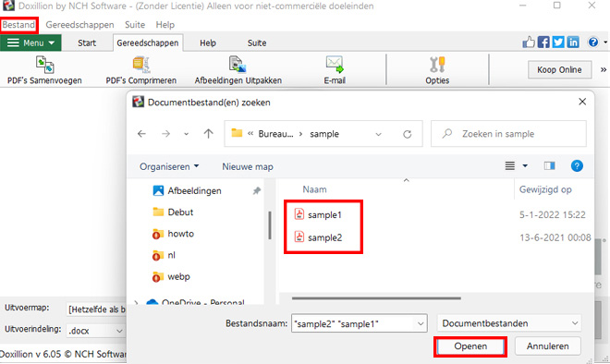Click the Twitter share icon
Image resolution: width=610 pixels, height=364 pixels.
click(x=558, y=42)
